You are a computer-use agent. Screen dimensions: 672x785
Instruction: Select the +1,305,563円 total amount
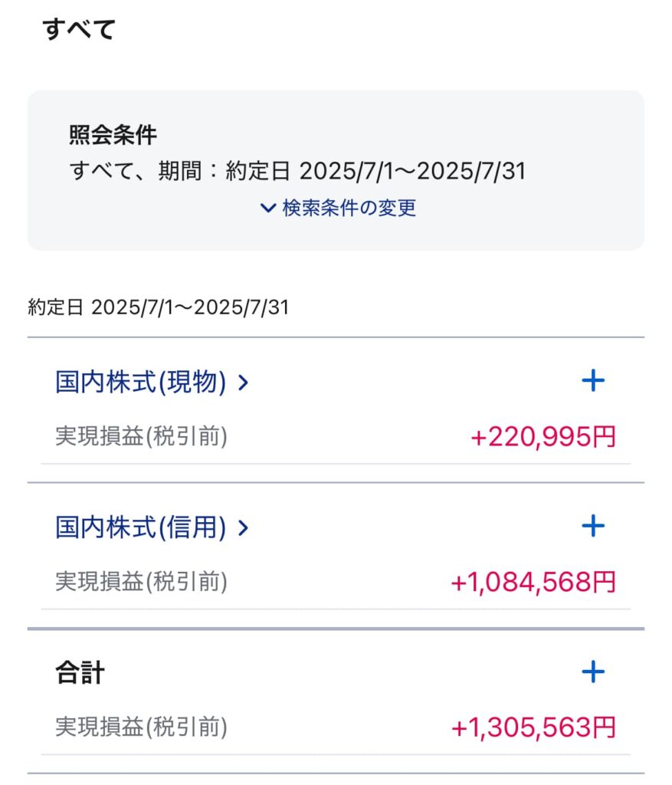tap(533, 728)
